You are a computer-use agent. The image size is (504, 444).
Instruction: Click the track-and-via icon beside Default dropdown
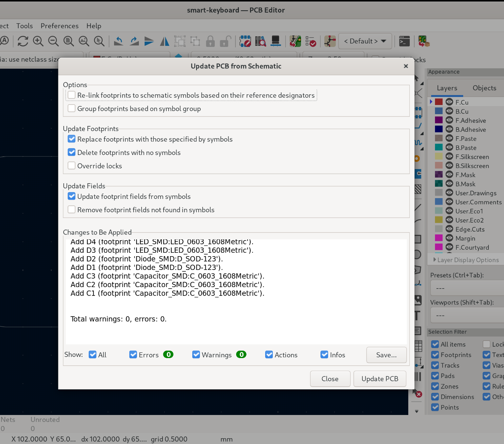330,41
